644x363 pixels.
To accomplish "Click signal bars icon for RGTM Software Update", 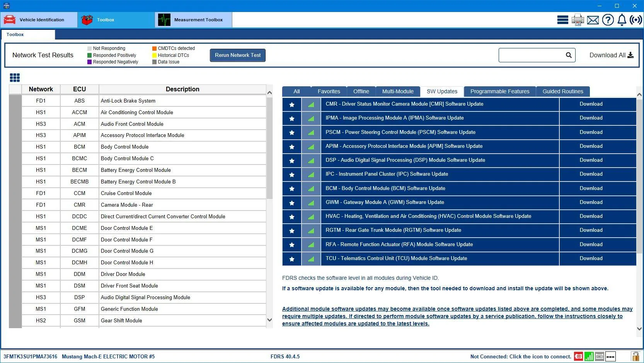I will click(311, 231).
